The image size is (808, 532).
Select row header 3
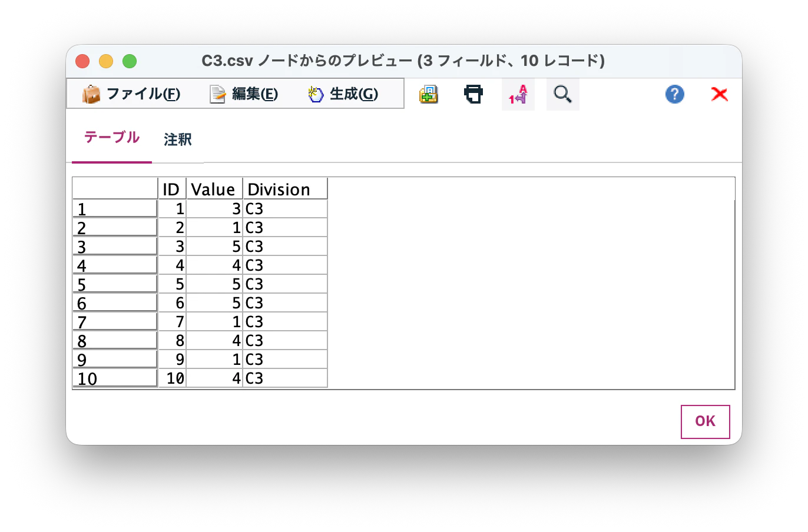(x=115, y=247)
